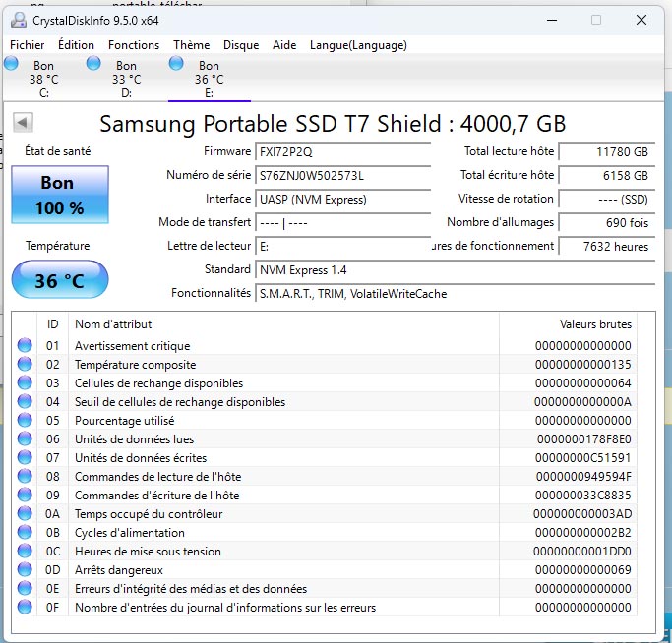This screenshot has width=672, height=643.
Task: Select the Température composite attribute name
Action: point(136,365)
